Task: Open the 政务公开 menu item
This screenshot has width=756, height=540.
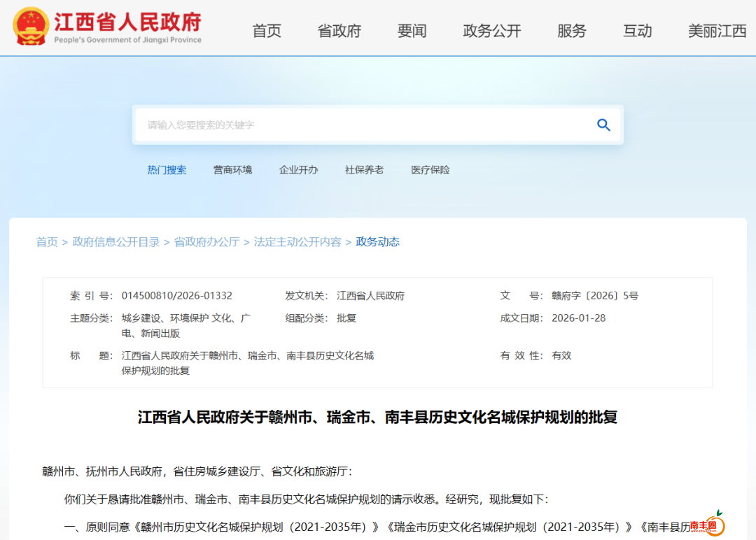Action: pyautogui.click(x=492, y=31)
